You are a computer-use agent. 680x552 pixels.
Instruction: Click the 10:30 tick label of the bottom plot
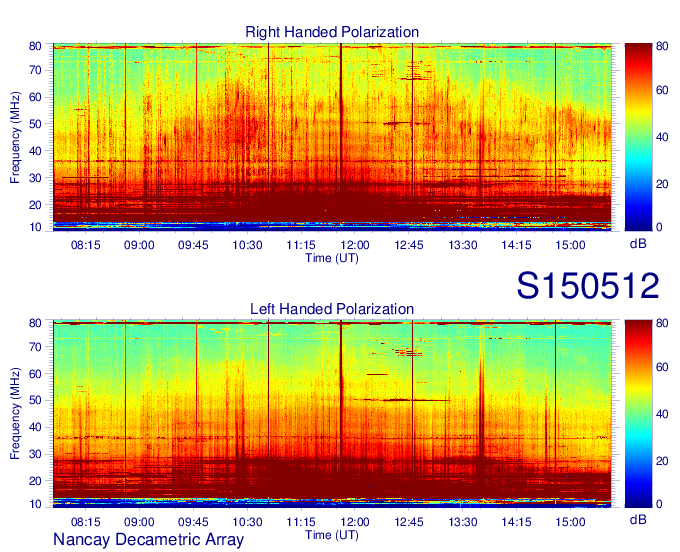click(x=247, y=522)
